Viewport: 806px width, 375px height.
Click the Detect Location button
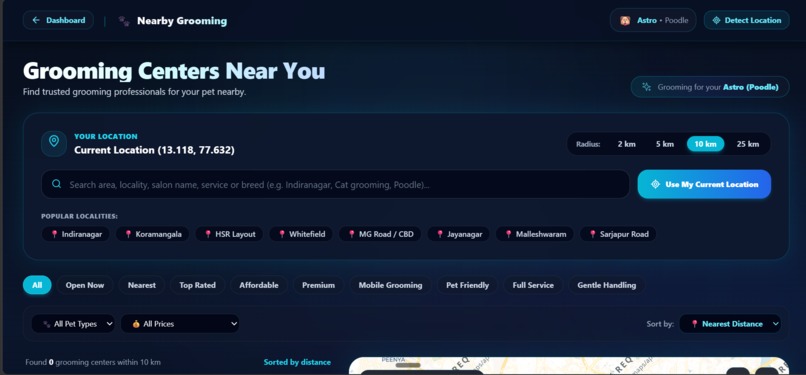tap(746, 20)
